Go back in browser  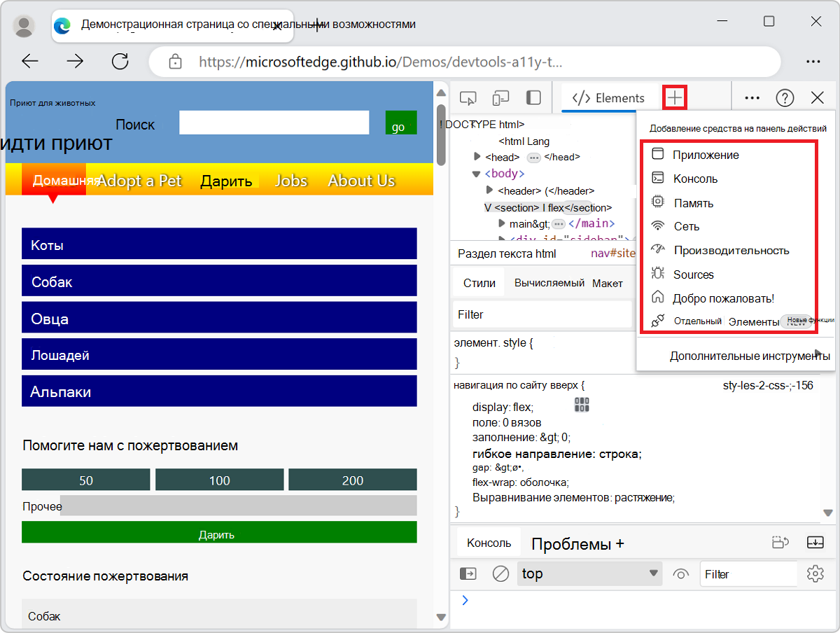tap(30, 62)
